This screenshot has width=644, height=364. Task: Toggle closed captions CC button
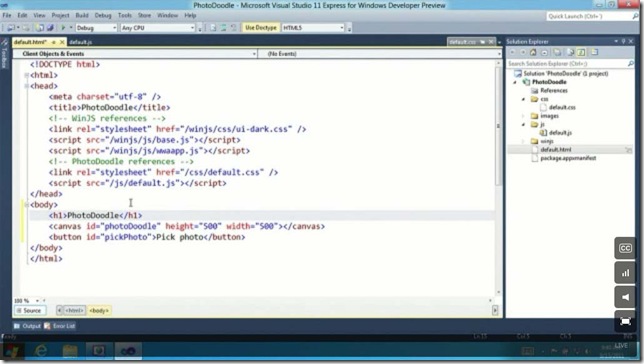pyautogui.click(x=625, y=248)
